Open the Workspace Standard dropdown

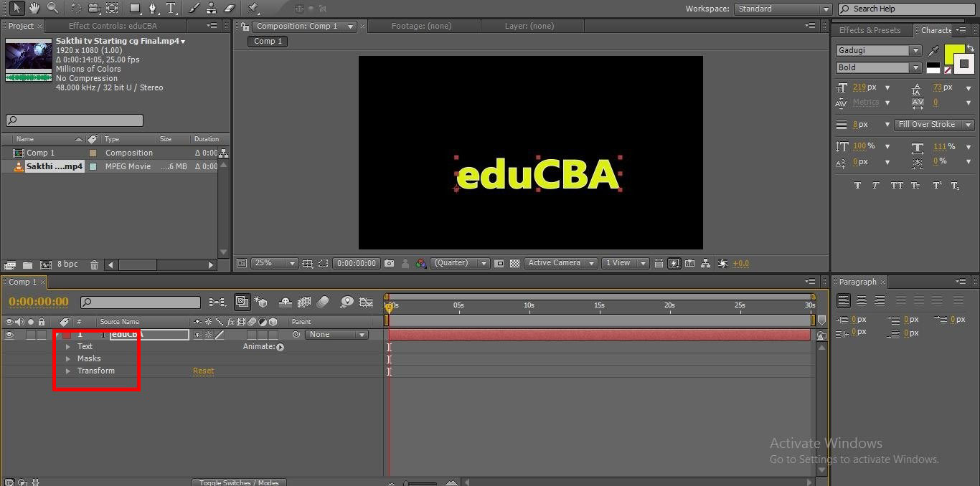[782, 9]
